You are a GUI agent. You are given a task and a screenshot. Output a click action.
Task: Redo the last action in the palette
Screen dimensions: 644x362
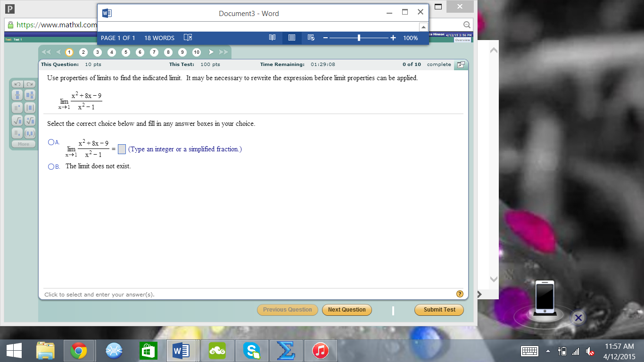tap(30, 83)
